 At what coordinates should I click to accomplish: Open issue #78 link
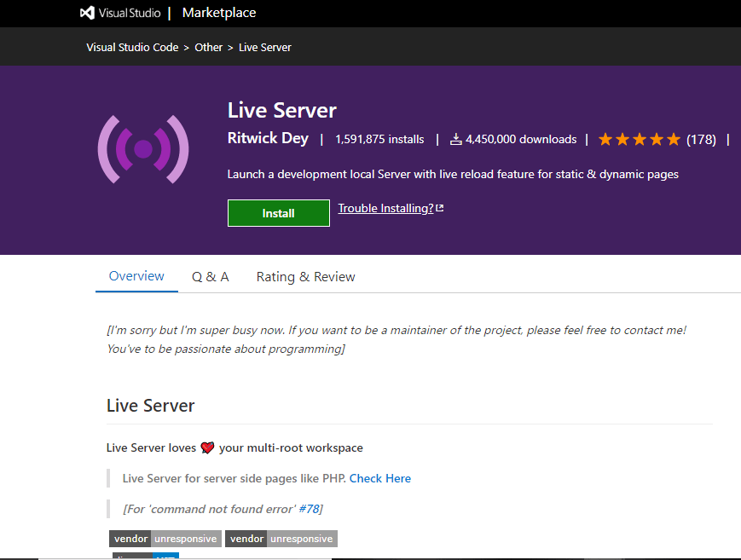click(x=309, y=509)
